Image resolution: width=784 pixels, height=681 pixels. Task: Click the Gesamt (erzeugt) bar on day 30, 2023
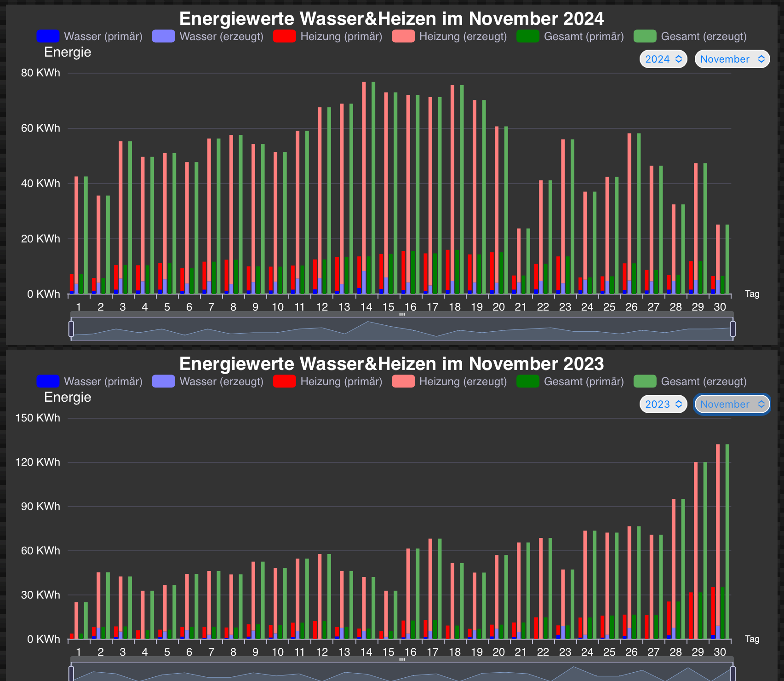pos(727,541)
